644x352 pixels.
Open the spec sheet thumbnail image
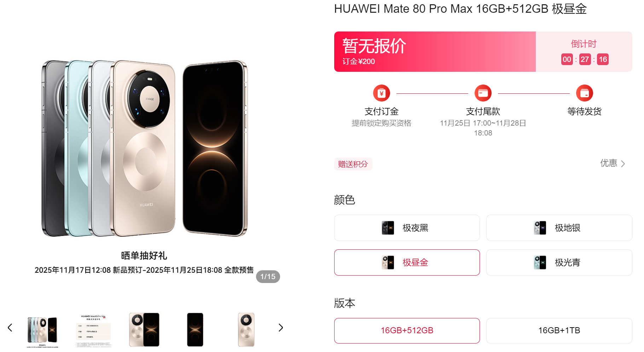pos(93,330)
